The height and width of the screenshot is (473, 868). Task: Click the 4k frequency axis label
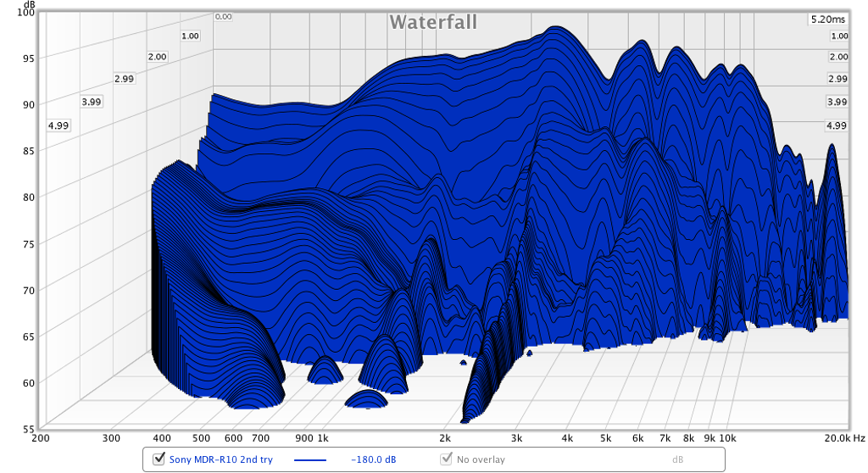pyautogui.click(x=567, y=438)
